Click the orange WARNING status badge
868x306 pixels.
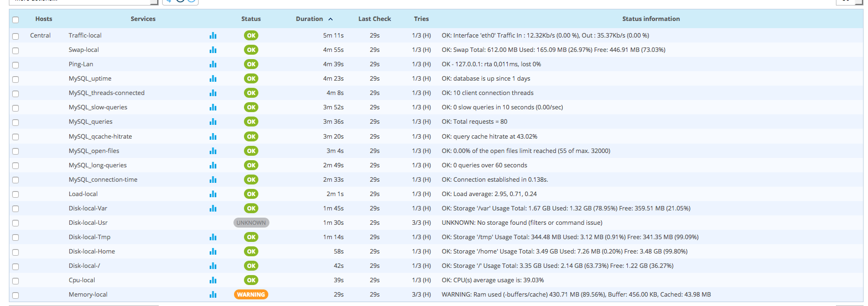251,294
